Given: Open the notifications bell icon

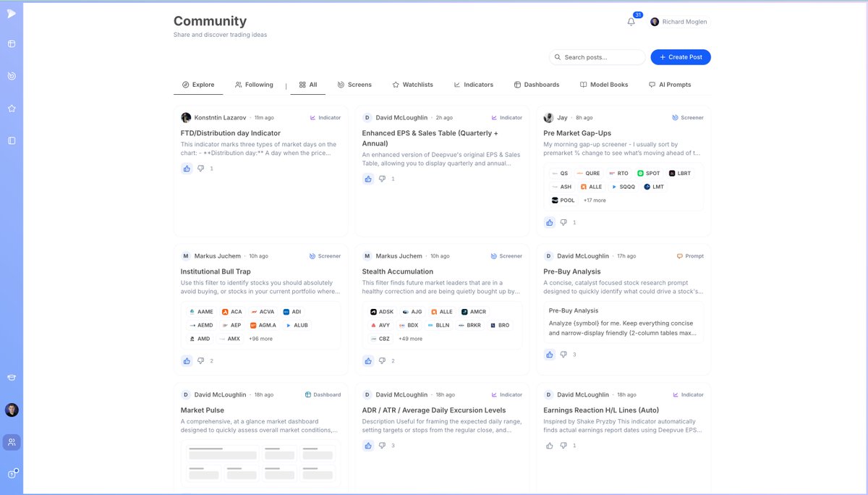Looking at the screenshot, I should tap(631, 22).
